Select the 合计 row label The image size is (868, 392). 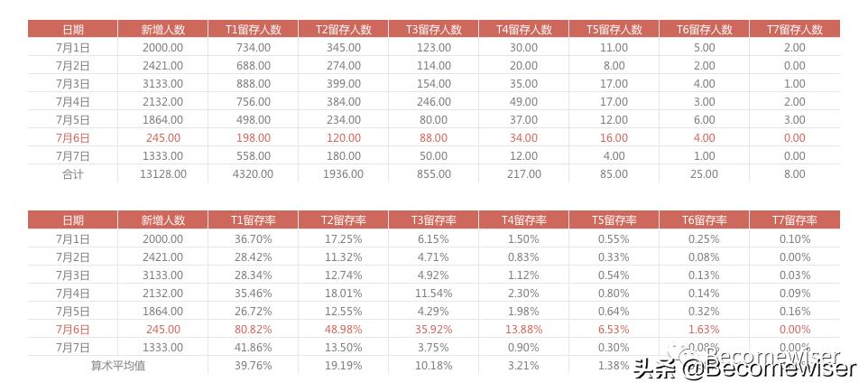point(72,173)
